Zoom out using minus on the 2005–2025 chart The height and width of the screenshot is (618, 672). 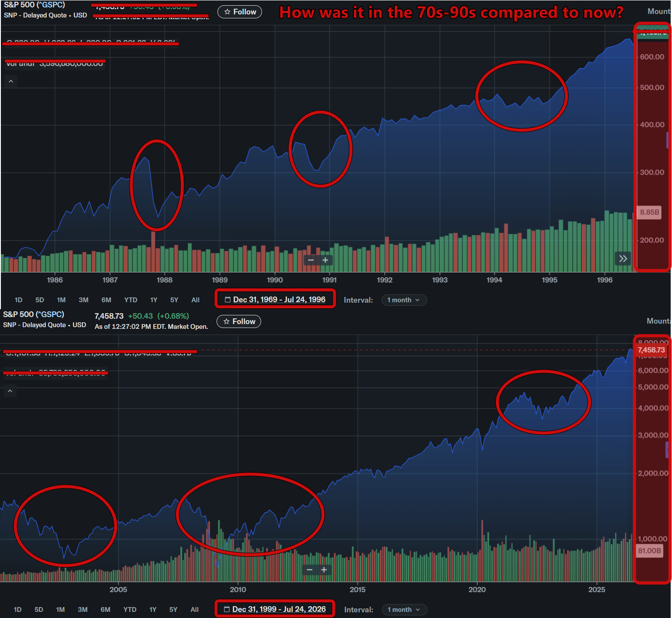tap(310, 570)
